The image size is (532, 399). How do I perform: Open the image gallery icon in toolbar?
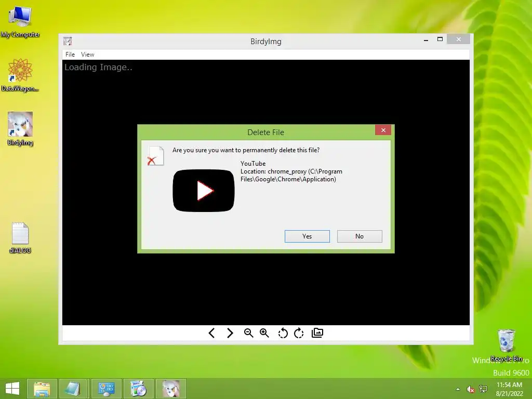click(317, 333)
